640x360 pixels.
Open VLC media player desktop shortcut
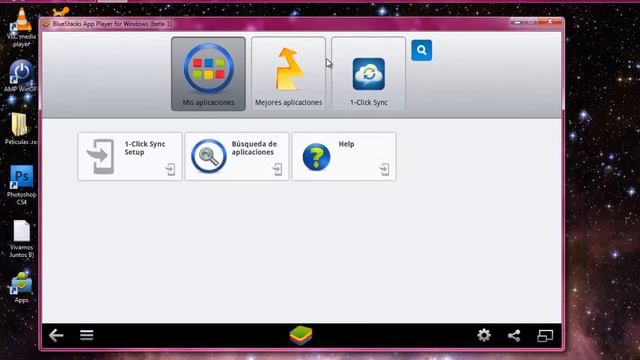tap(21, 27)
